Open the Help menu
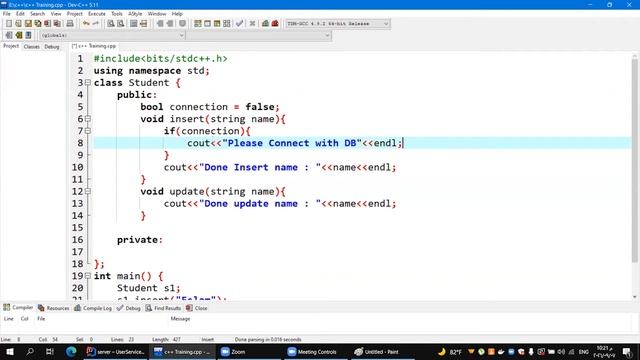 [177, 13]
